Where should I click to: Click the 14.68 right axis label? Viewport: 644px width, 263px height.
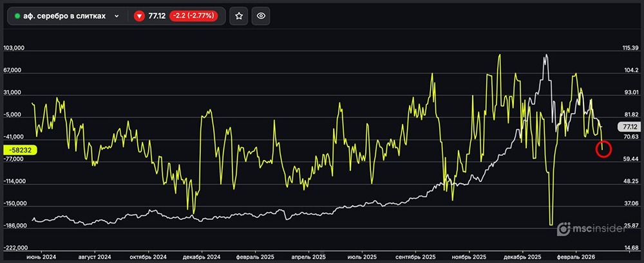pyautogui.click(x=631, y=248)
